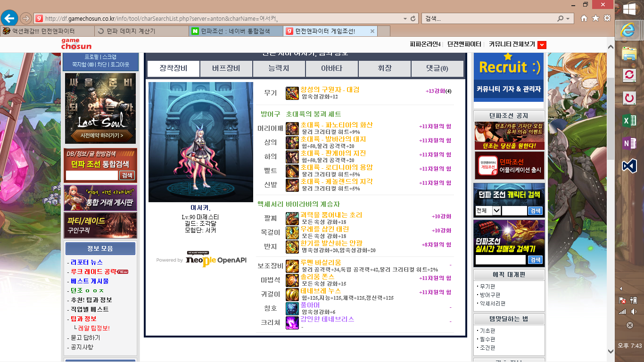This screenshot has width=644, height=362.
Task: Click the 캐릭터 검색 name input field
Action: (514, 211)
